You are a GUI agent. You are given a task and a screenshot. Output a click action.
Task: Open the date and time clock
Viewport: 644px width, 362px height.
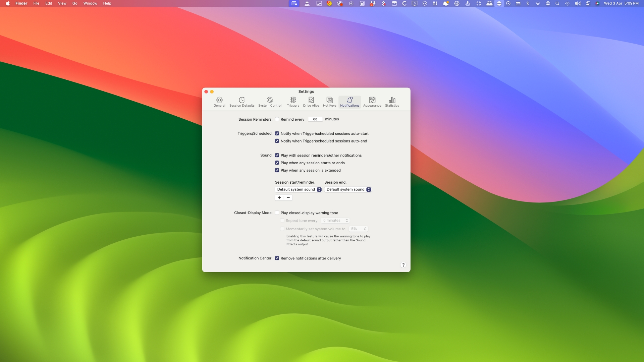pos(621,3)
